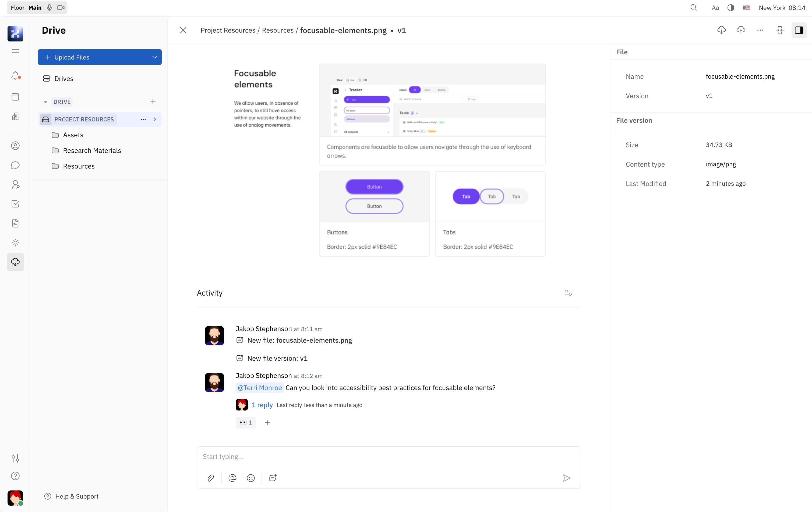The height and width of the screenshot is (512, 812).
Task: Click the upload version icon
Action: (x=741, y=30)
